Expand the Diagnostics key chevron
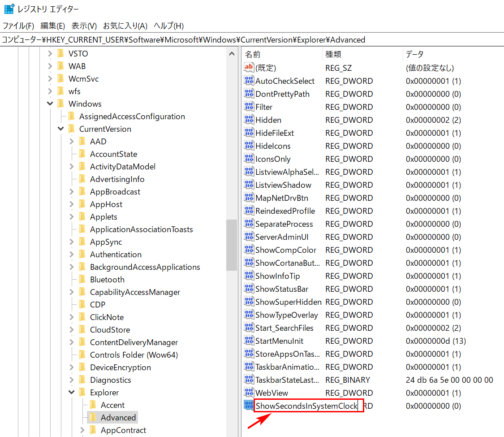The width and height of the screenshot is (504, 437). (x=71, y=380)
